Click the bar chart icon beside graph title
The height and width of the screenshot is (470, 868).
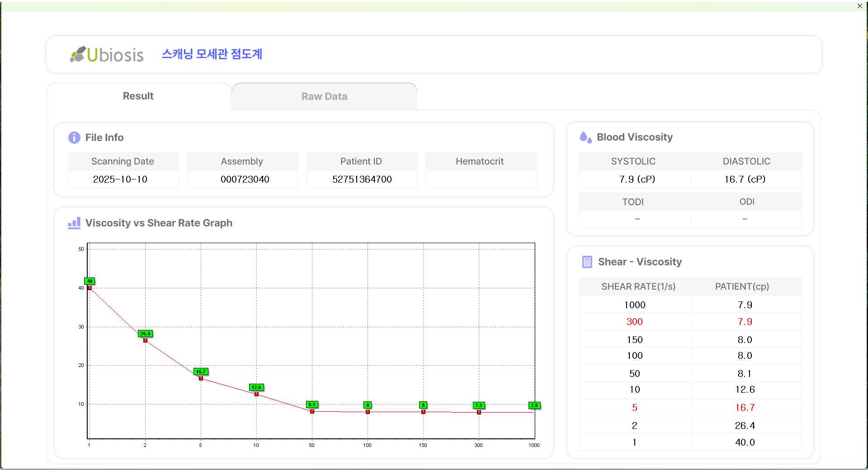(74, 223)
